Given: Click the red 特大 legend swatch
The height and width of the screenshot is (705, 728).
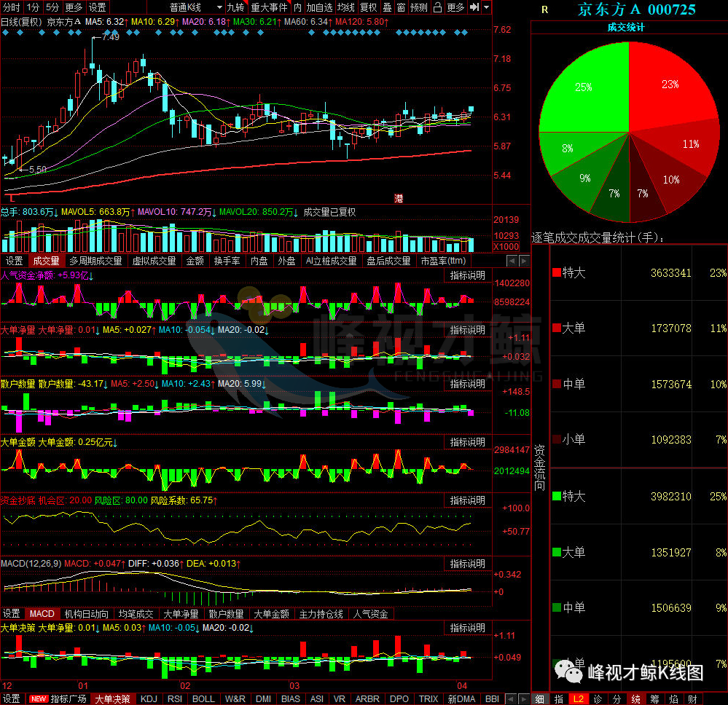Looking at the screenshot, I should coord(556,272).
